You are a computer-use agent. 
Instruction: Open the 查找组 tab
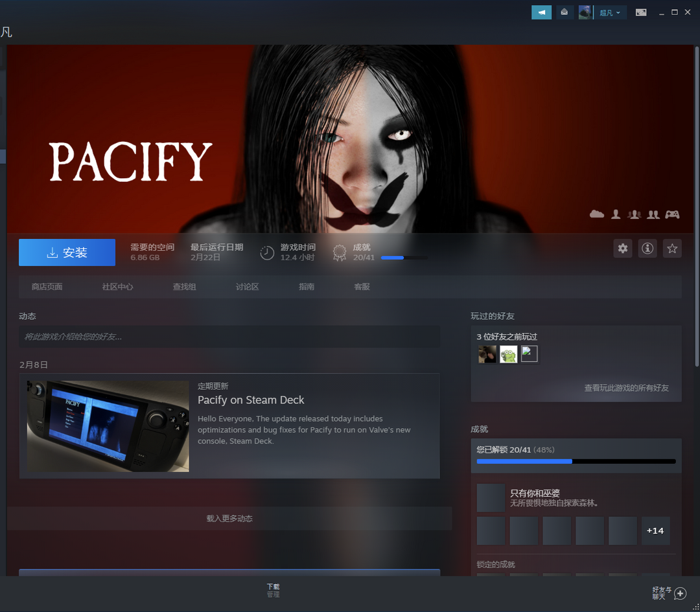184,287
